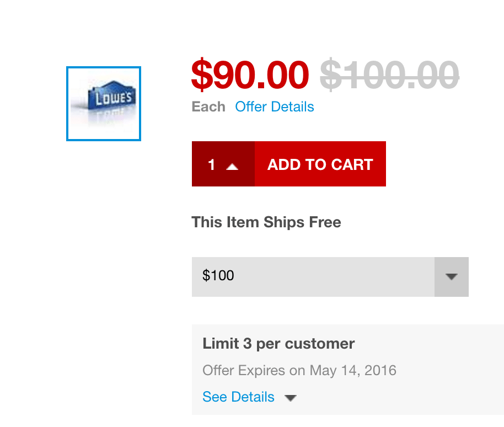504x427 pixels.
Task: Open the Offer Details link
Action: click(x=275, y=106)
